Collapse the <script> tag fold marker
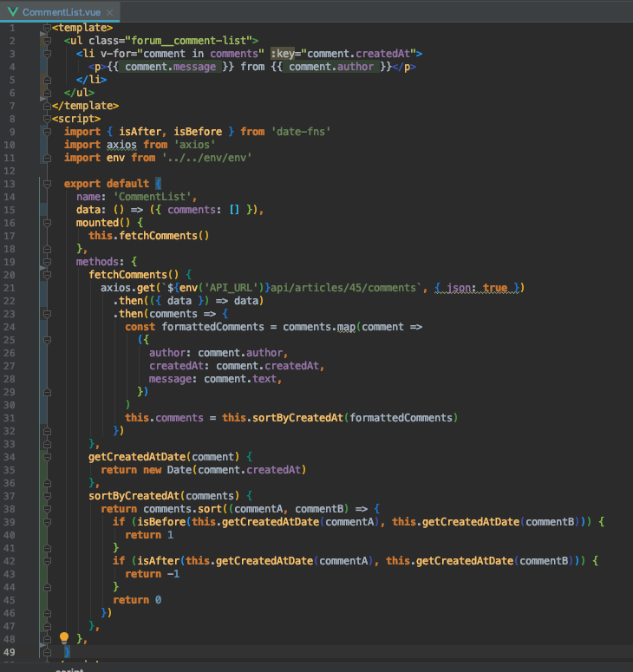The width and height of the screenshot is (633, 672). pyautogui.click(x=46, y=119)
